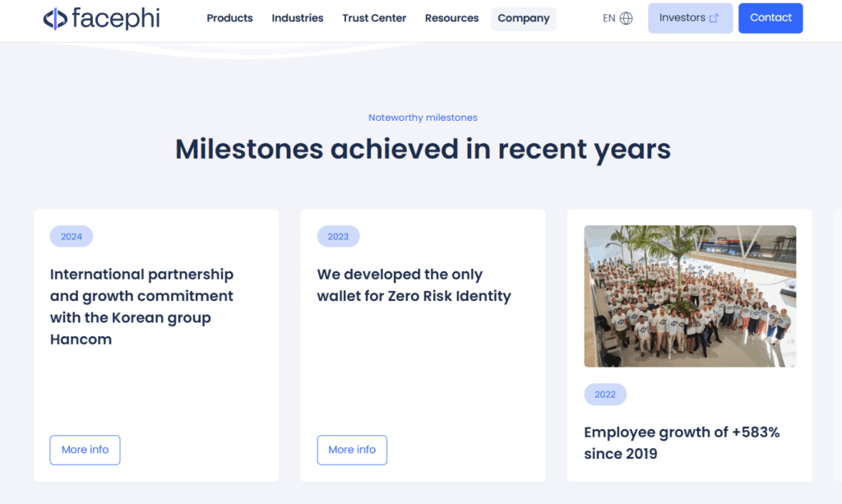The width and height of the screenshot is (842, 504).
Task: Click the blue Contact button
Action: pyautogui.click(x=770, y=18)
